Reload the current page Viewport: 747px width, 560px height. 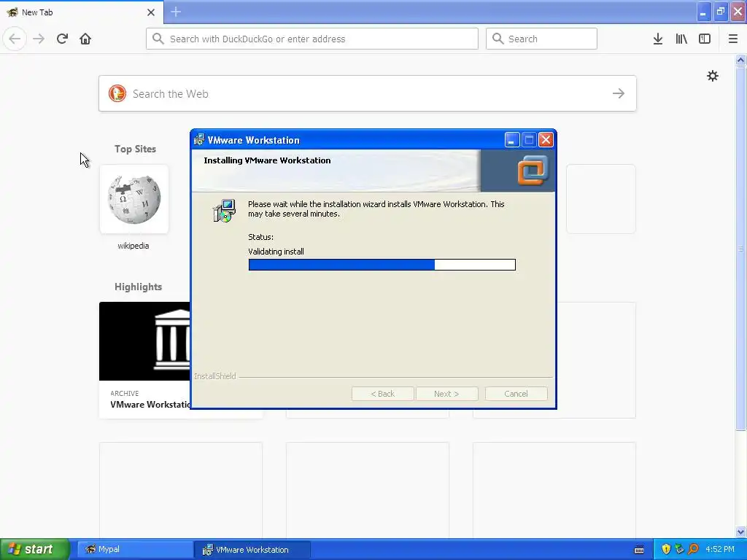point(62,39)
